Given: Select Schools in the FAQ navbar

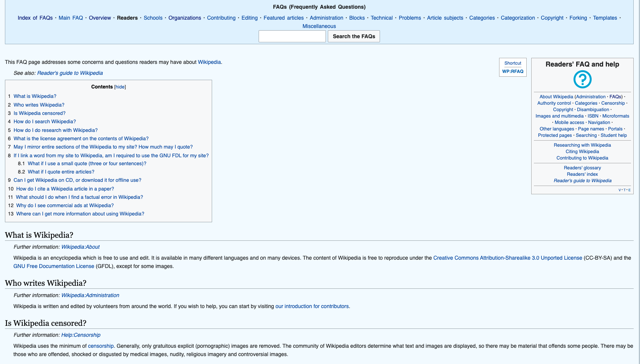Looking at the screenshot, I should 153,18.
